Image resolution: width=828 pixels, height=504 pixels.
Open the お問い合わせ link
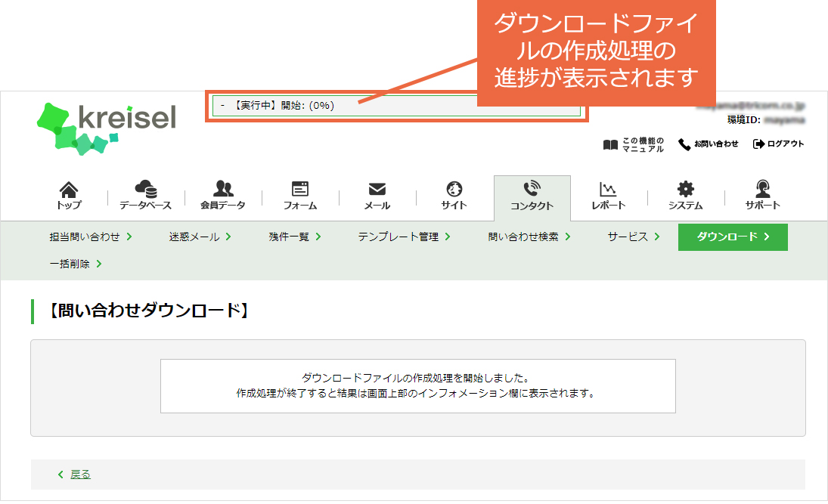(716, 144)
